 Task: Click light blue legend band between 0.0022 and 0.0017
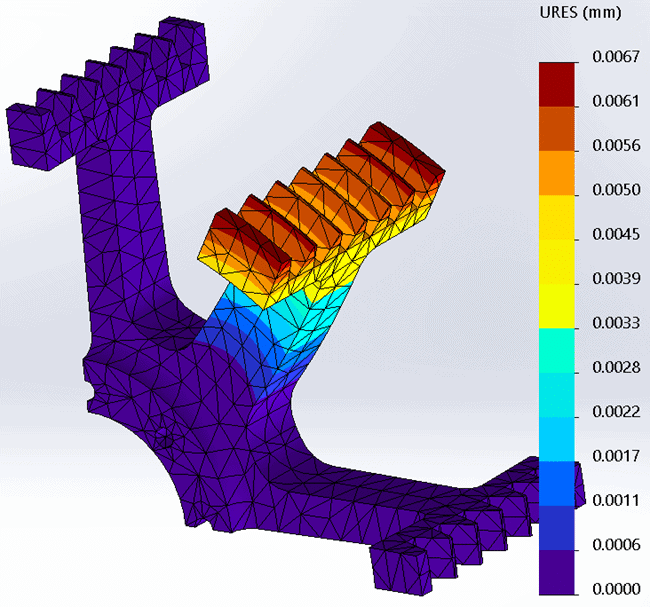pos(557,439)
